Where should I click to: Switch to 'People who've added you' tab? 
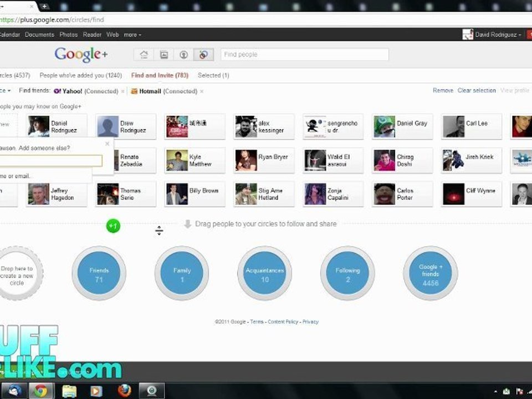pyautogui.click(x=81, y=75)
